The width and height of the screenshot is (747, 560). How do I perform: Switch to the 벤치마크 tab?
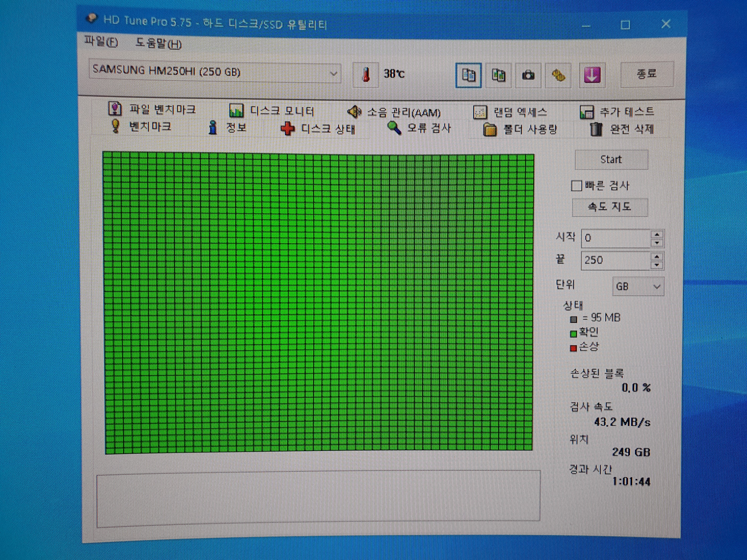(141, 126)
